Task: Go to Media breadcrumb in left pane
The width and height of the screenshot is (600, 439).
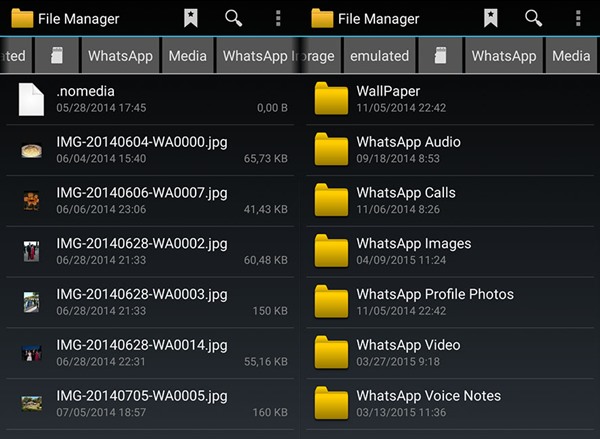Action: coord(188,56)
